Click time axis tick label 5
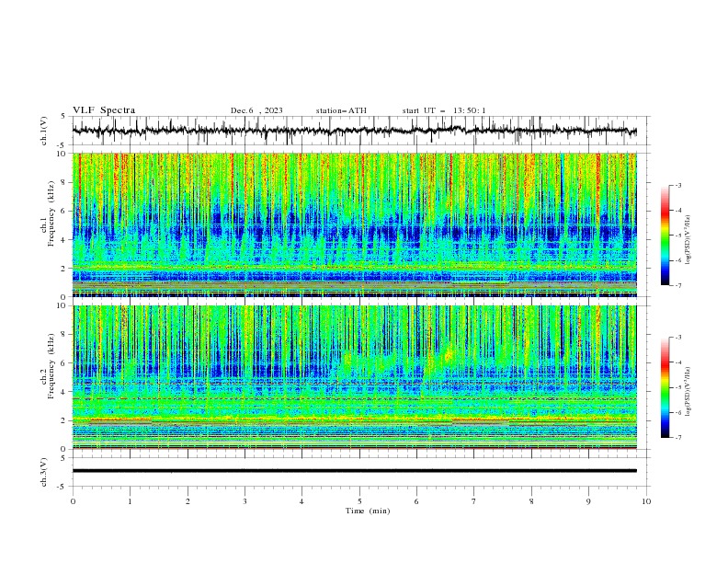This screenshot has height=563, width=728. [x=359, y=501]
